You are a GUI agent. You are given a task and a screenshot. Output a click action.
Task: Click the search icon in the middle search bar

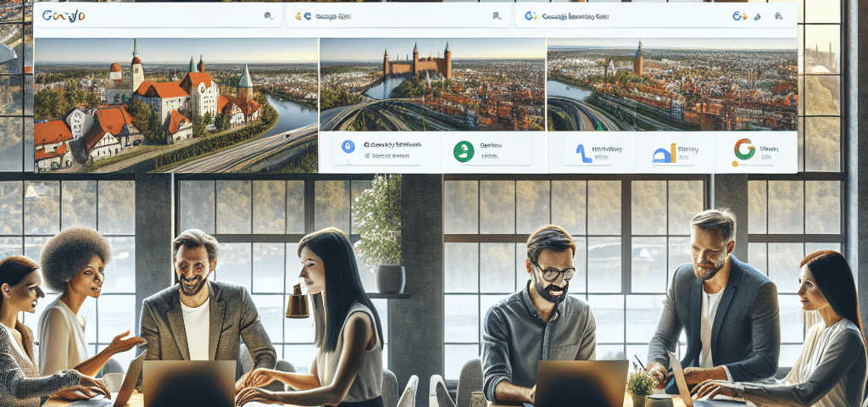497,17
